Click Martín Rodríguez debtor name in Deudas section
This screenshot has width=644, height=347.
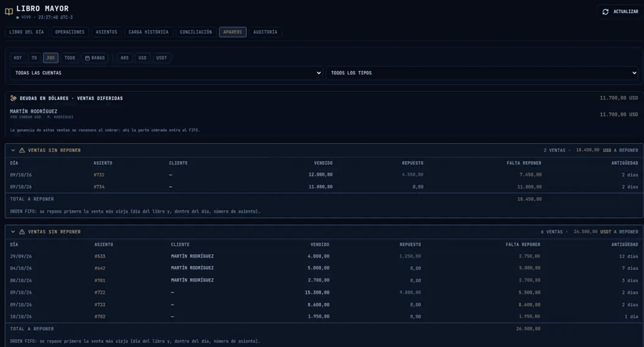click(33, 111)
